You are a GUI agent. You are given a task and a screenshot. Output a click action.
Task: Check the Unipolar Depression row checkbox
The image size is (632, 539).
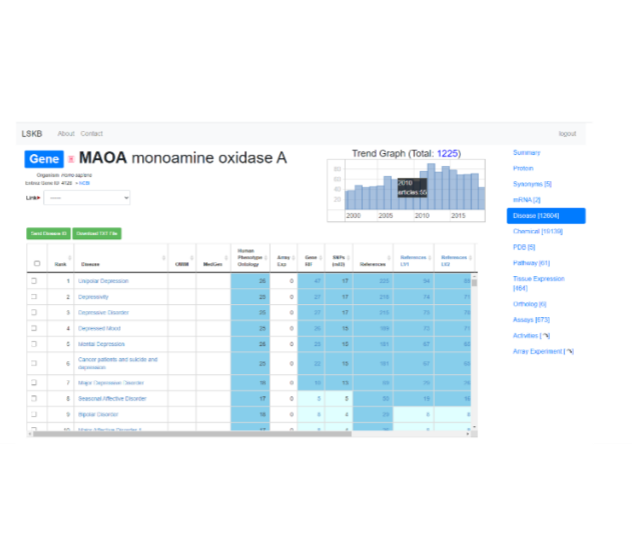34,281
